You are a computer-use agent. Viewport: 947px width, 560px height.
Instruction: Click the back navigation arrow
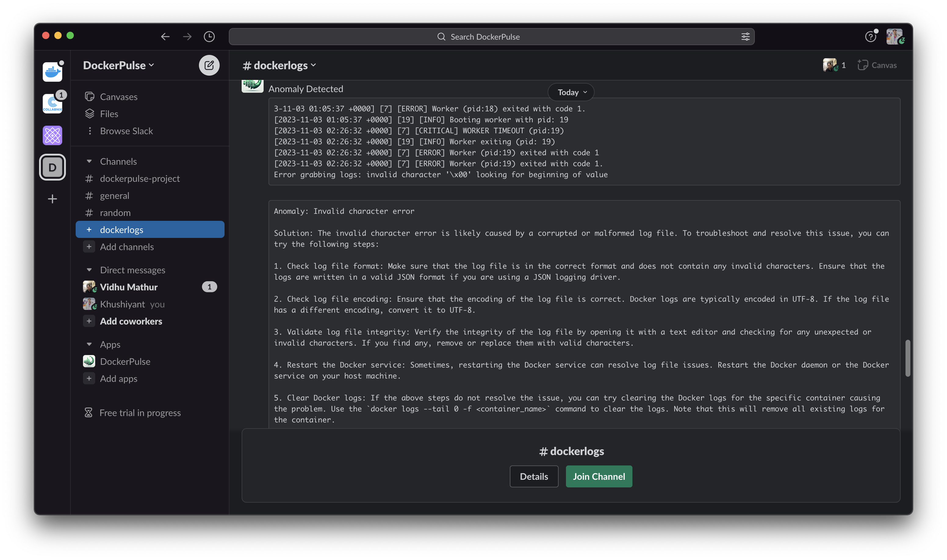coord(165,37)
